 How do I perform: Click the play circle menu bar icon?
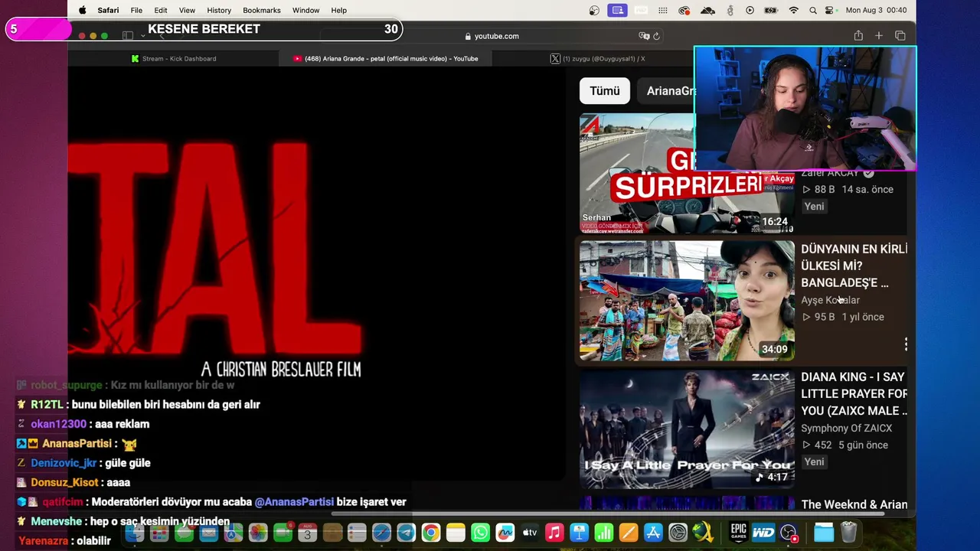pos(750,10)
